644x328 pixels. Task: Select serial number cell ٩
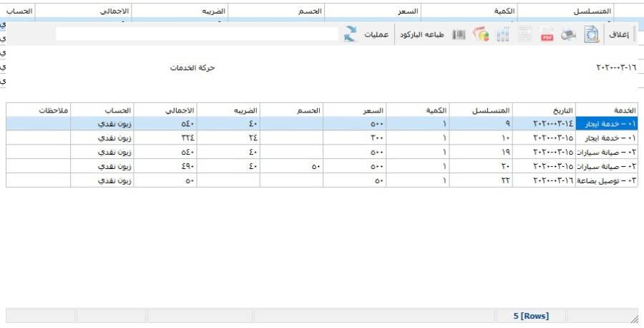481,124
